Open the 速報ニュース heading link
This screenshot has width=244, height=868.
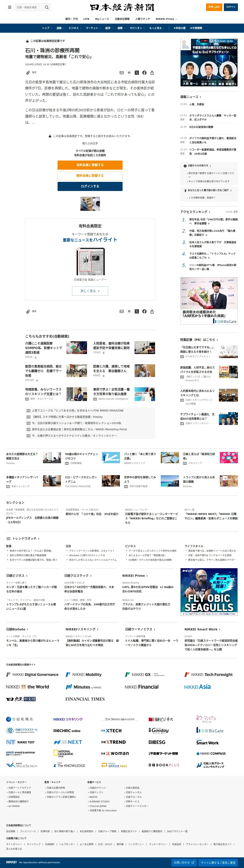(x=190, y=97)
